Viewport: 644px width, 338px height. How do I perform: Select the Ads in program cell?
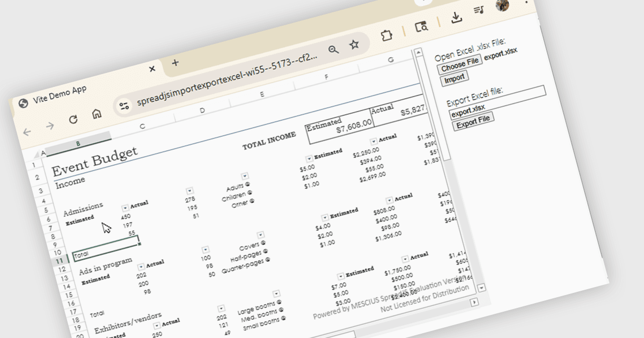(106, 266)
